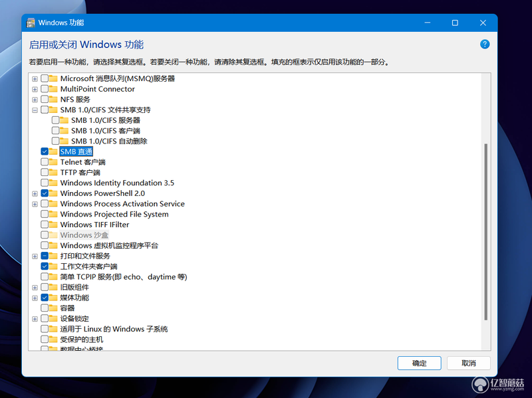Select the SMB 1.0/CIFS 服务器 row text
The image size is (532, 398).
point(106,120)
